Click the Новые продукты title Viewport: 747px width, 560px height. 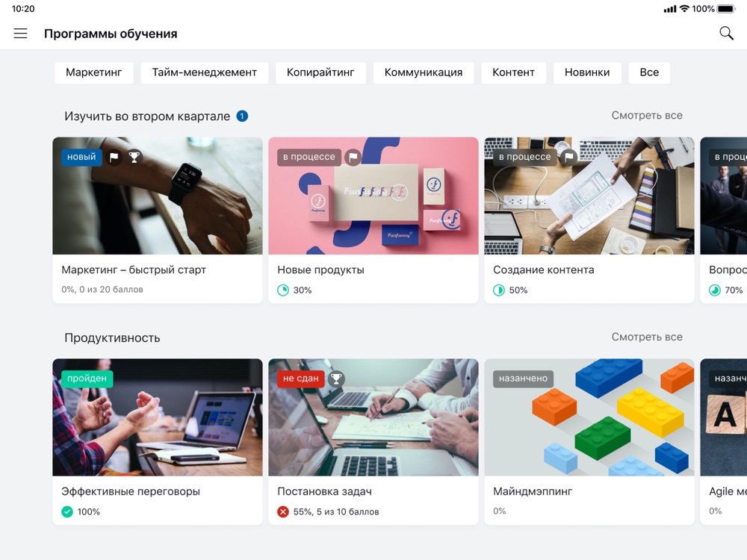pos(320,270)
